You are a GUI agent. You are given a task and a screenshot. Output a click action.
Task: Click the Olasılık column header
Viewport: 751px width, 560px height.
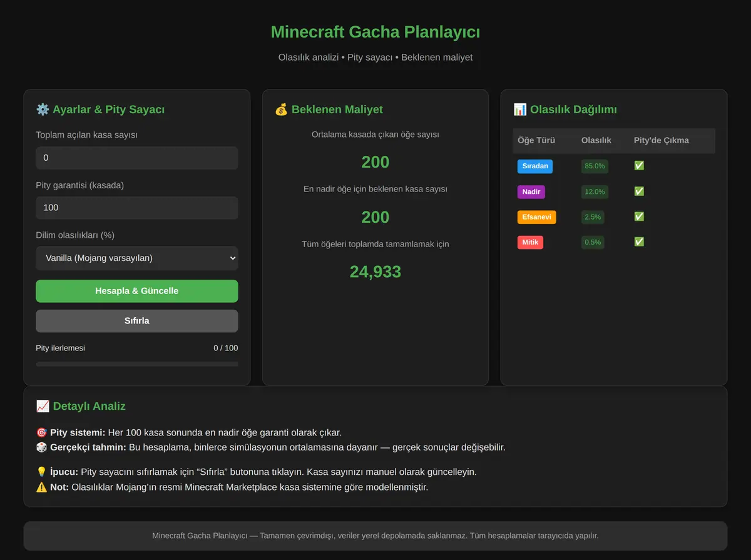click(596, 140)
